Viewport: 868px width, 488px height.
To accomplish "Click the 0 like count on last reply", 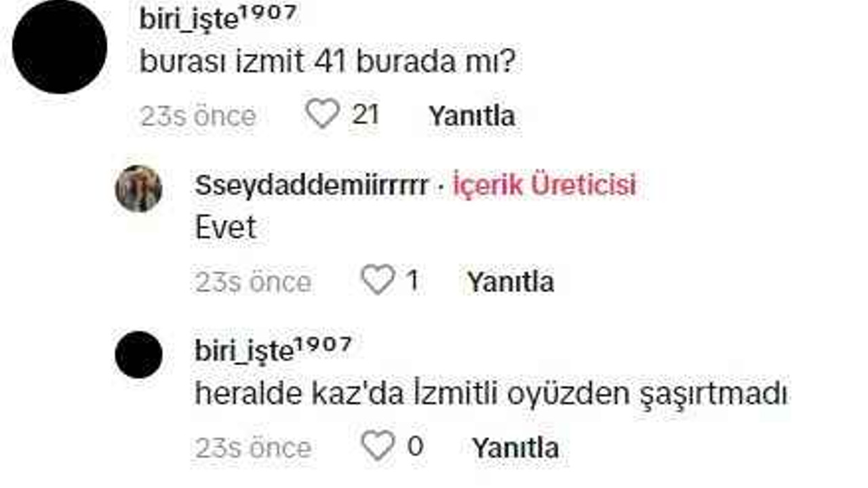I will tap(415, 447).
